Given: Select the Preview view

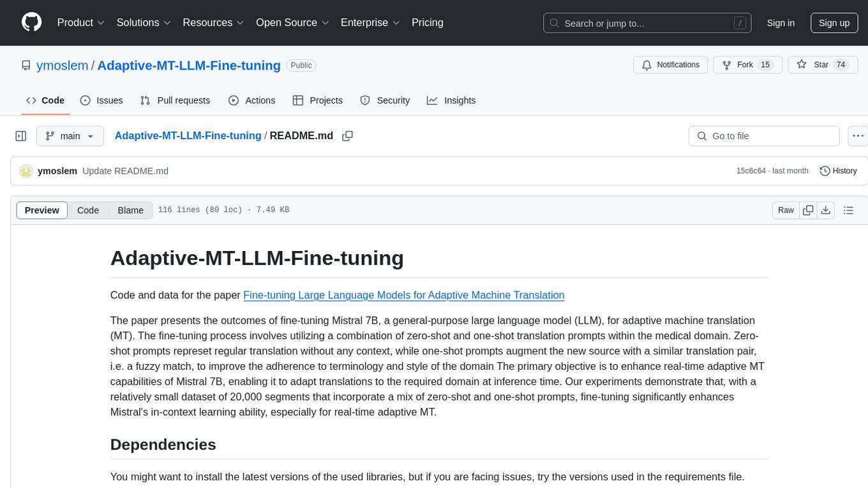Looking at the screenshot, I should (42, 210).
